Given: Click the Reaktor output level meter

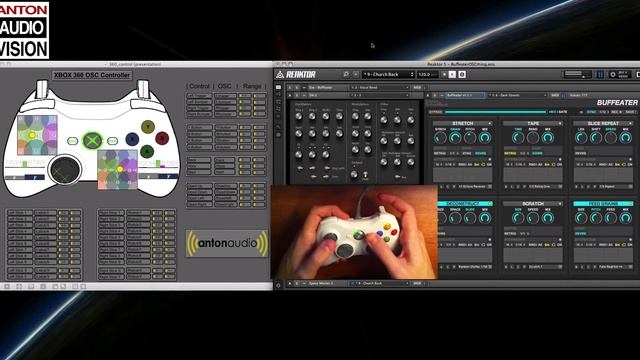Looking at the screenshot, I should [x=578, y=74].
